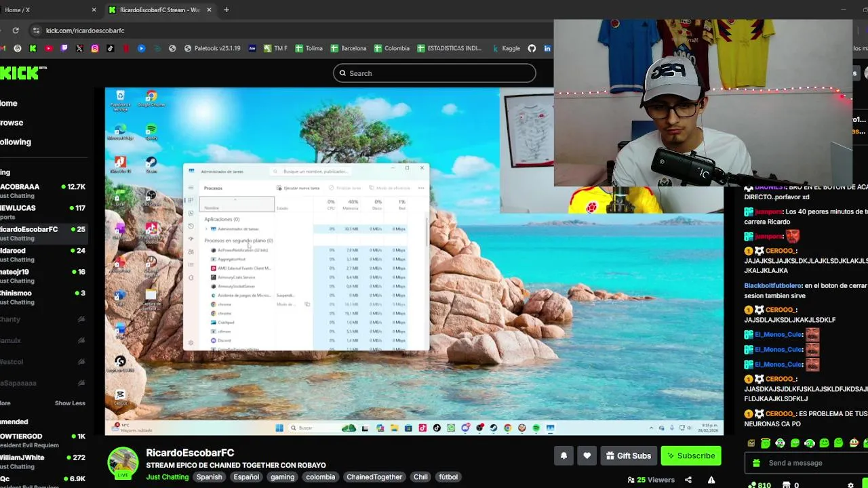Select the Chill tag
The image size is (868, 488).
[x=420, y=477]
